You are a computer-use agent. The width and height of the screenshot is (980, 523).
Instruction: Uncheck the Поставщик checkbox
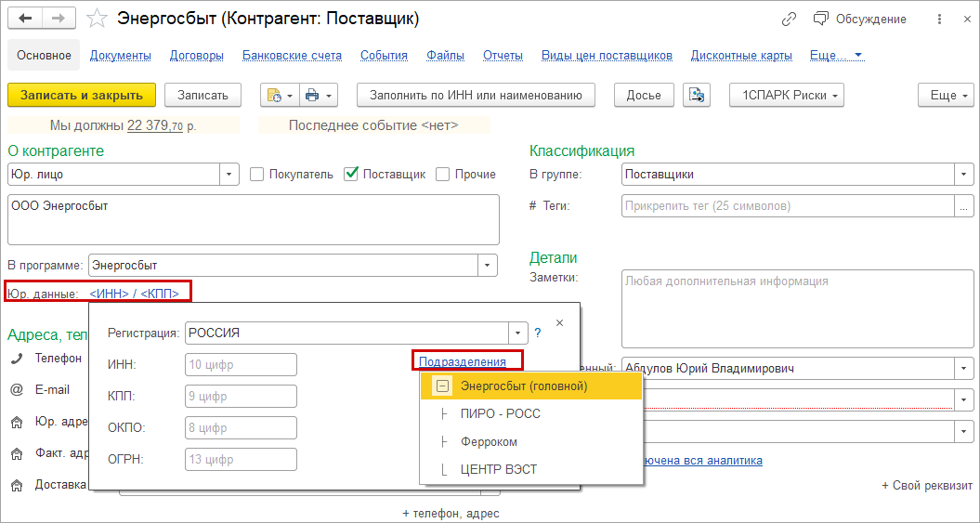tap(351, 174)
